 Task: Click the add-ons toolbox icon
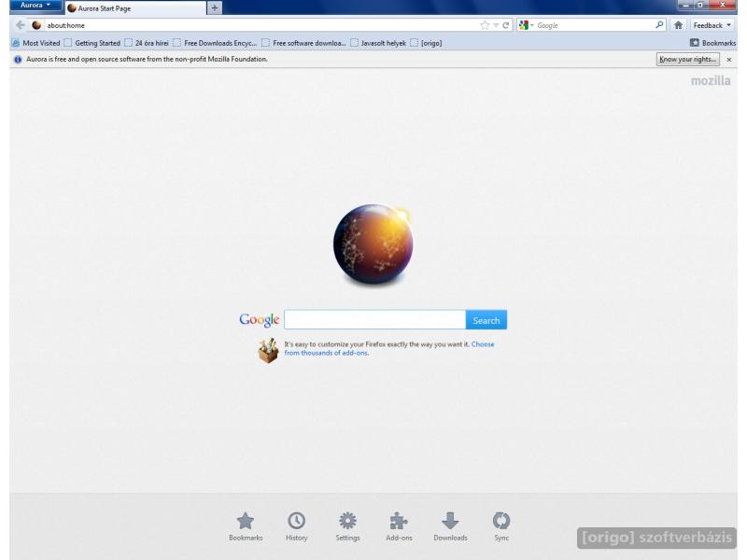click(268, 351)
